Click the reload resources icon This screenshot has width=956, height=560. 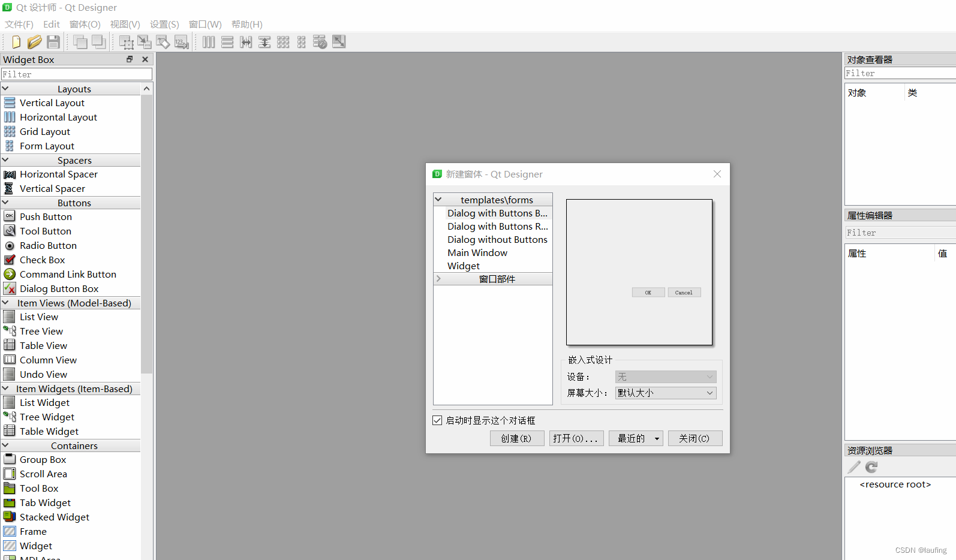pyautogui.click(x=871, y=467)
